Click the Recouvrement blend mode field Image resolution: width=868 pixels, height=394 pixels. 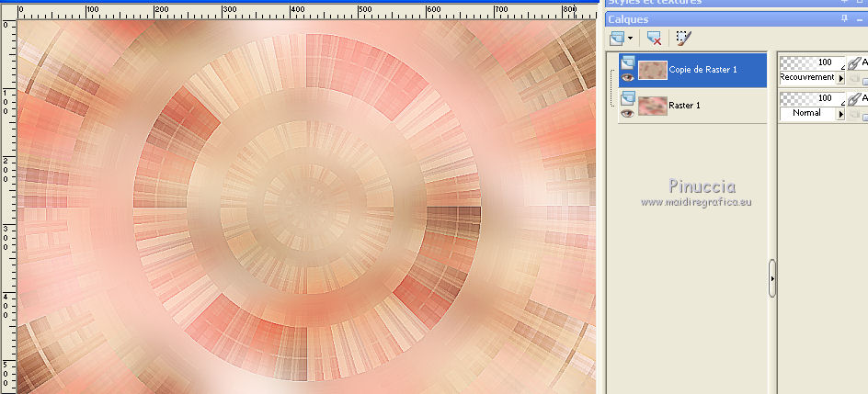click(807, 78)
